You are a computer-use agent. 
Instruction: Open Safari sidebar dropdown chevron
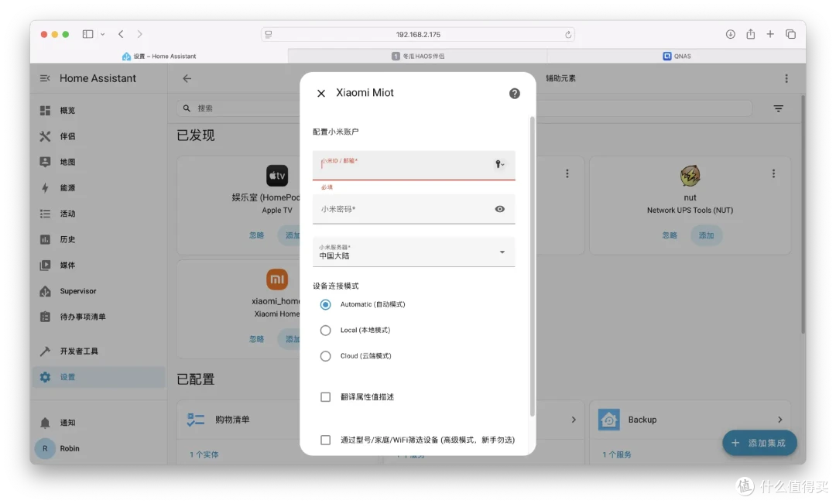pyautogui.click(x=102, y=34)
